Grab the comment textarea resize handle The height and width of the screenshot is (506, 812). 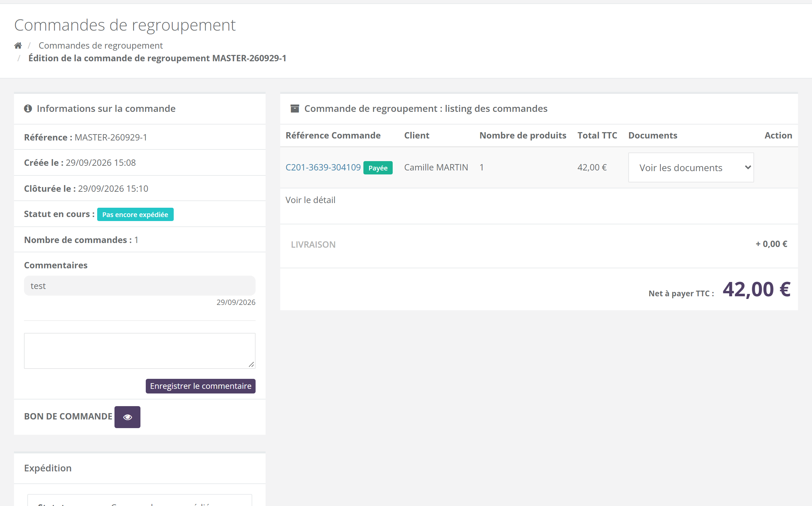point(252,365)
